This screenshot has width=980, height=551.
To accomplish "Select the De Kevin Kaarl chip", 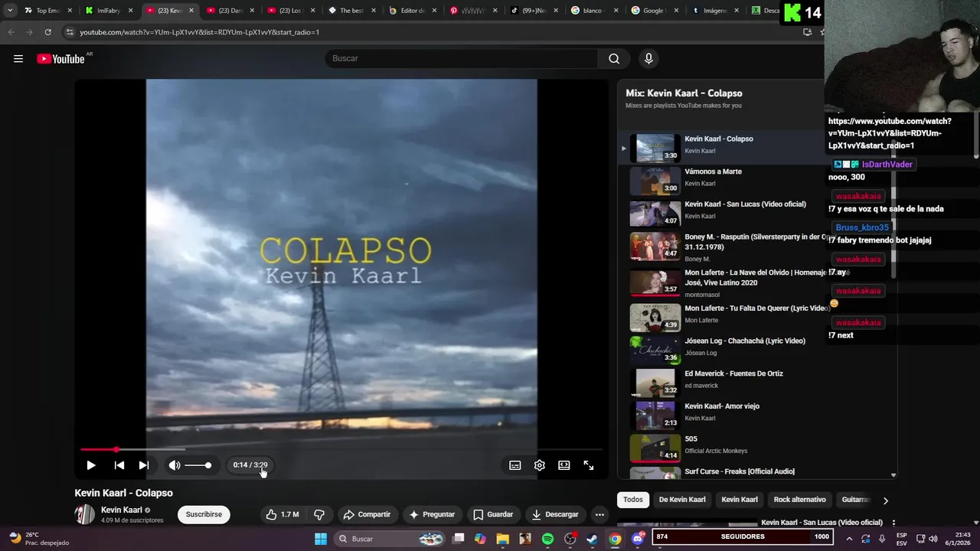I will (x=682, y=500).
